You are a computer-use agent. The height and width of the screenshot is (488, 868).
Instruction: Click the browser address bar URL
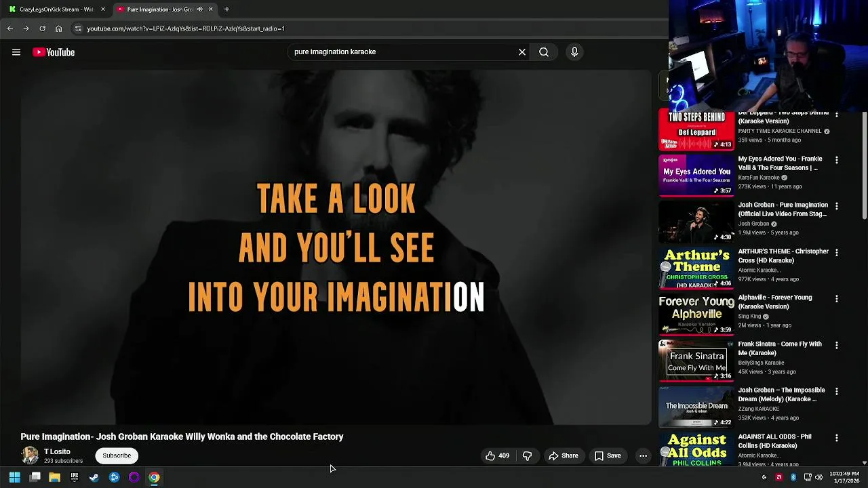click(x=186, y=28)
